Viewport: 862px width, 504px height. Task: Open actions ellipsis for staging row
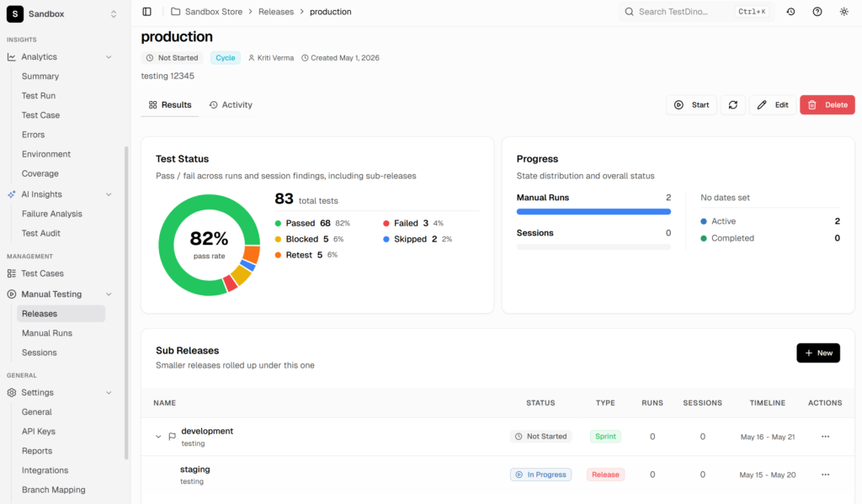click(825, 475)
